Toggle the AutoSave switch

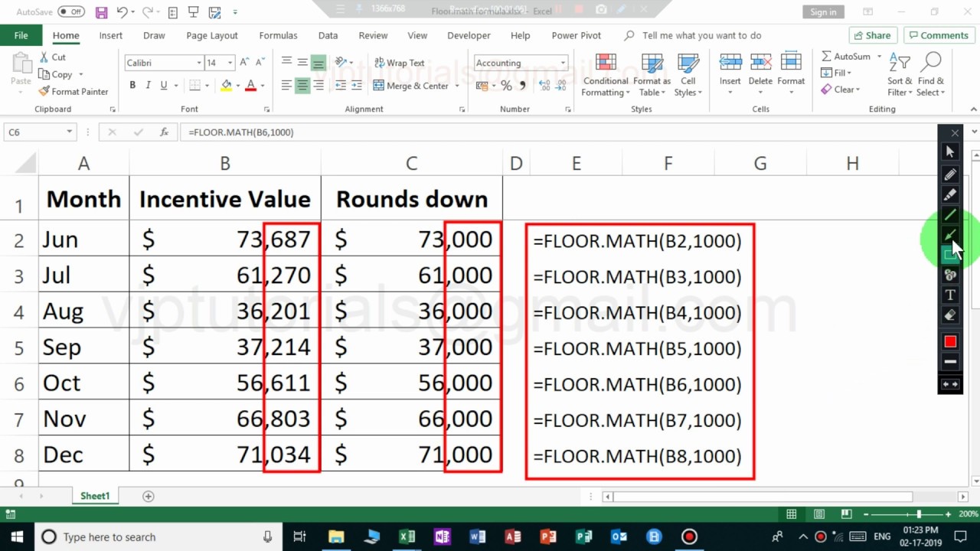[71, 11]
